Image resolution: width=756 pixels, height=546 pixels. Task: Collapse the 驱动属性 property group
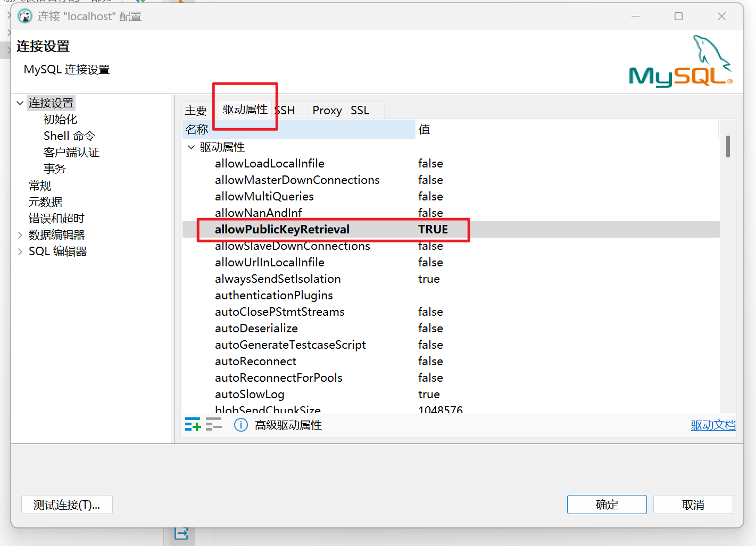(x=192, y=147)
